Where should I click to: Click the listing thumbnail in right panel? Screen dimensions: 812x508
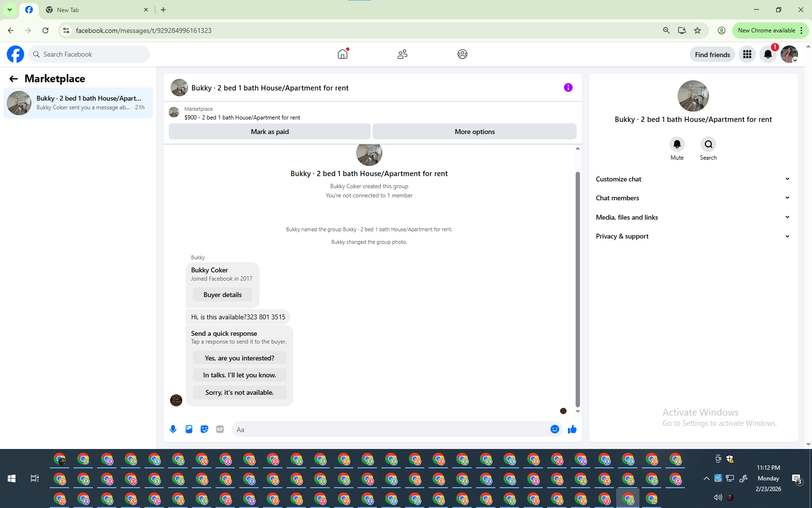(693, 96)
